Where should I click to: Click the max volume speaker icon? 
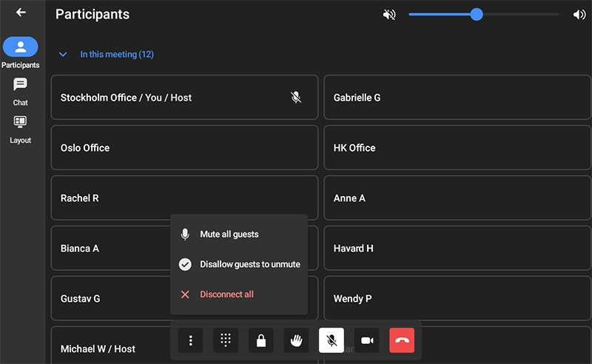point(579,15)
